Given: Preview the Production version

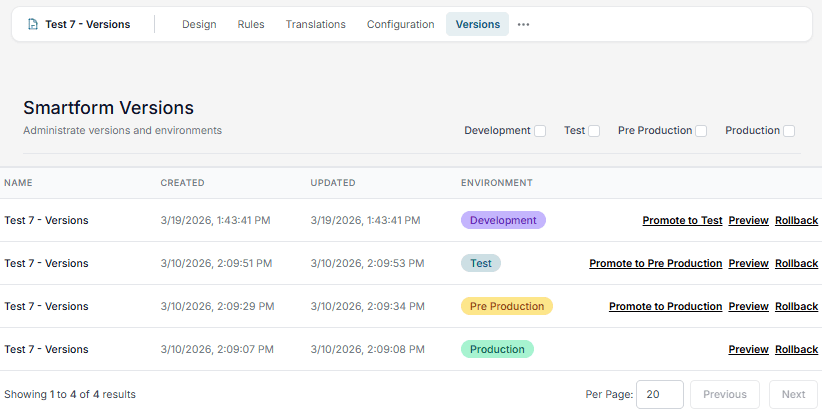Looking at the screenshot, I should point(749,349).
